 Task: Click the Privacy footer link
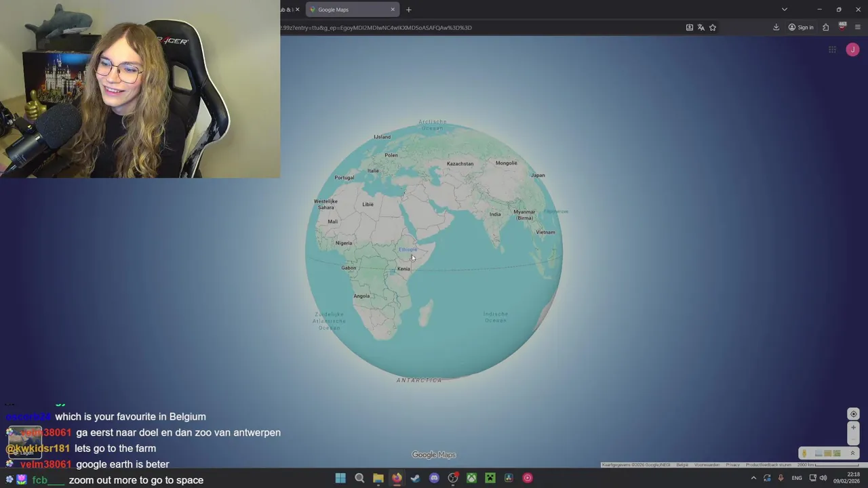pos(732,465)
